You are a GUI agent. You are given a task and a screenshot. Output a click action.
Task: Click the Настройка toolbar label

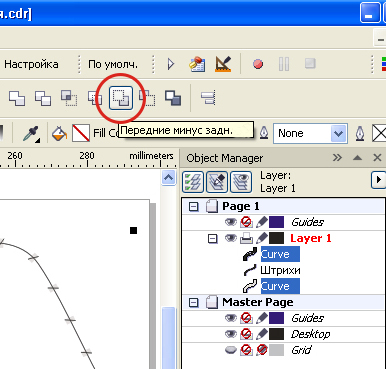(x=31, y=64)
